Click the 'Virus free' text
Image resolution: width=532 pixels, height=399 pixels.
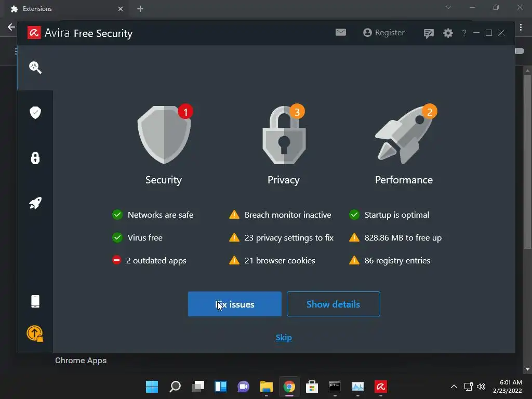point(145,237)
